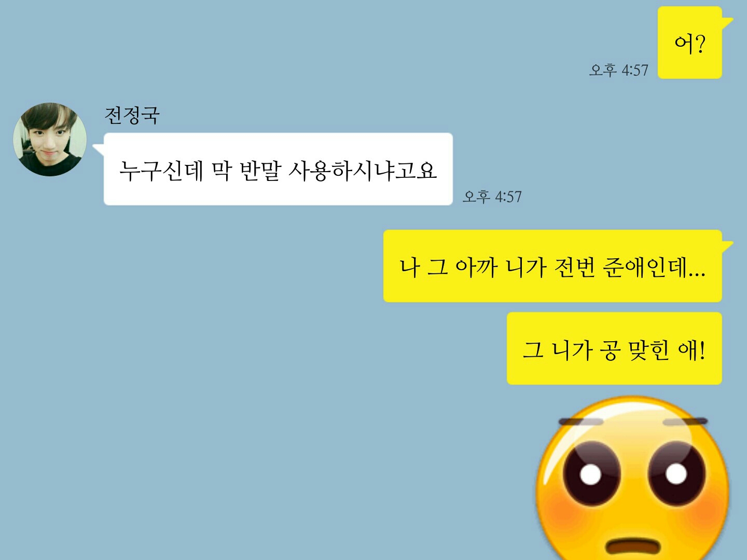This screenshot has height=560, width=747.
Task: Click the pointed tail of the white bubble
Action: pyautogui.click(x=99, y=149)
